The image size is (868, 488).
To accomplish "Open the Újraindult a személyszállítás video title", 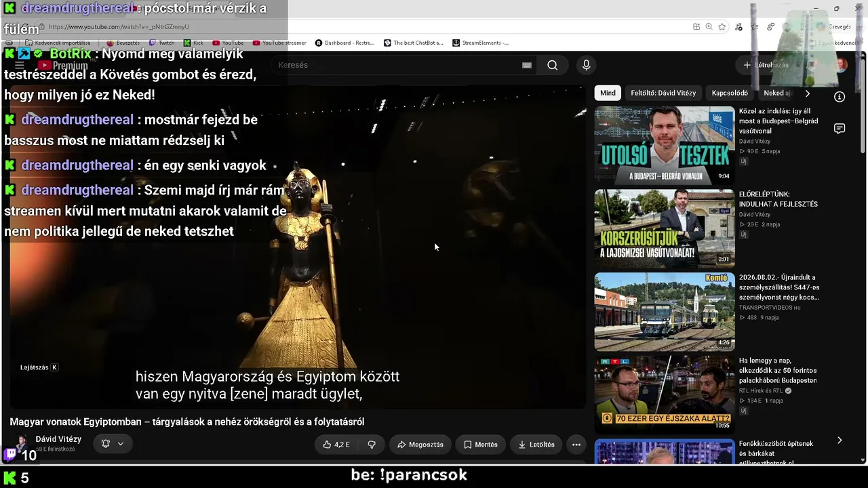I will 779,287.
